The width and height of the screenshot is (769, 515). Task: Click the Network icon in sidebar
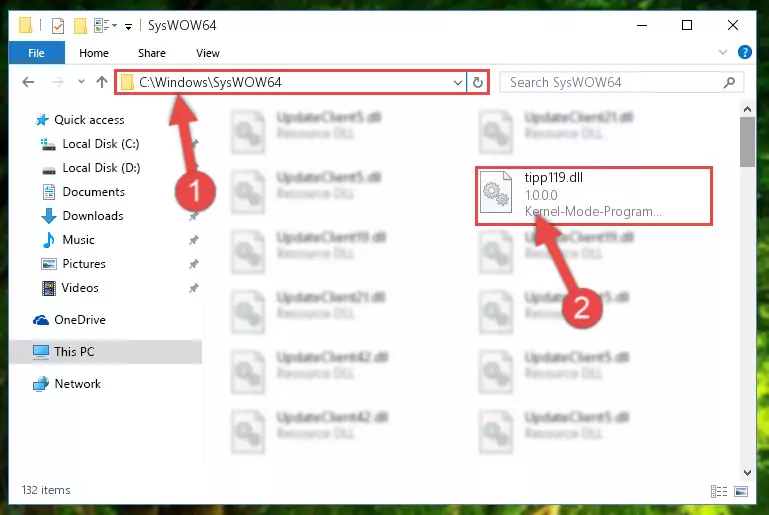click(41, 384)
